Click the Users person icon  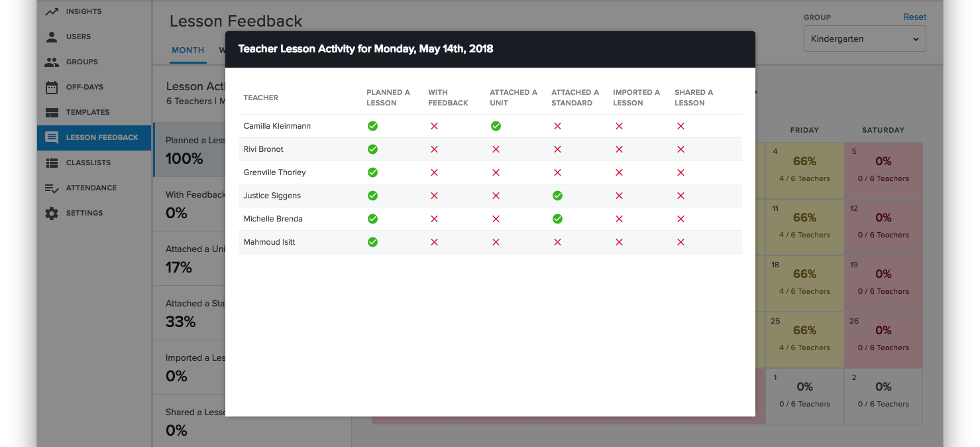(x=52, y=36)
